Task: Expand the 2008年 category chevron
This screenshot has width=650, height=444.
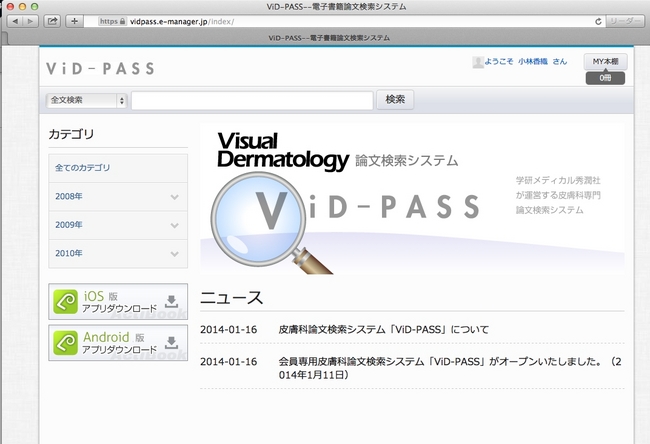Action: (175, 197)
